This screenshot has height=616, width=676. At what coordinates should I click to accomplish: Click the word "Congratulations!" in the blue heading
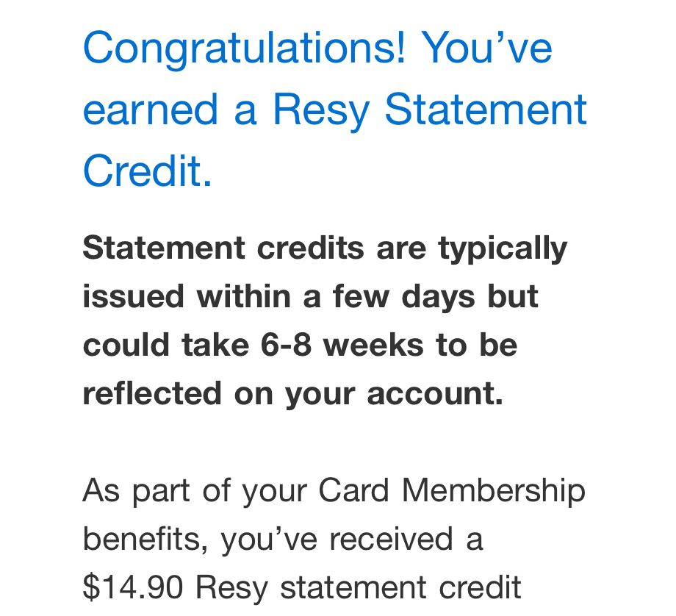pyautogui.click(x=244, y=49)
